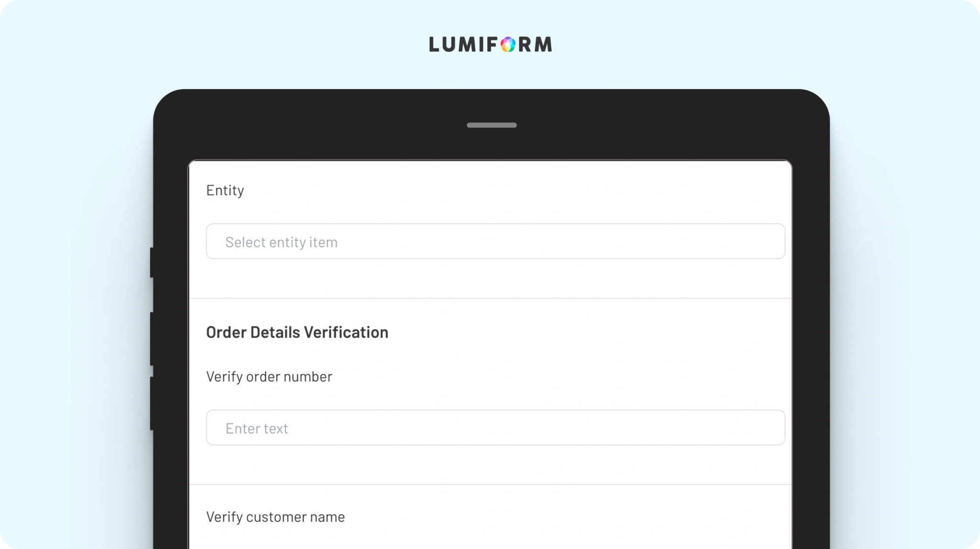
Task: Click the Order Details Verification heading
Action: click(297, 332)
